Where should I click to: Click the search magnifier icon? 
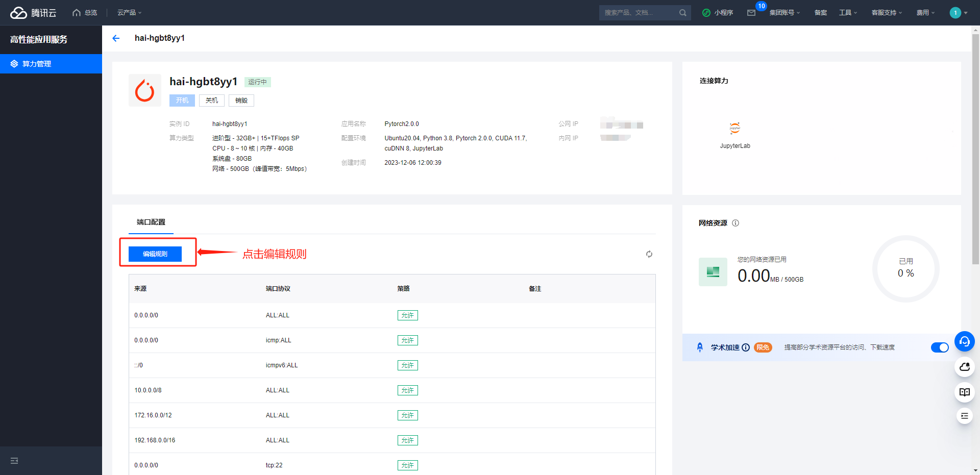point(683,13)
